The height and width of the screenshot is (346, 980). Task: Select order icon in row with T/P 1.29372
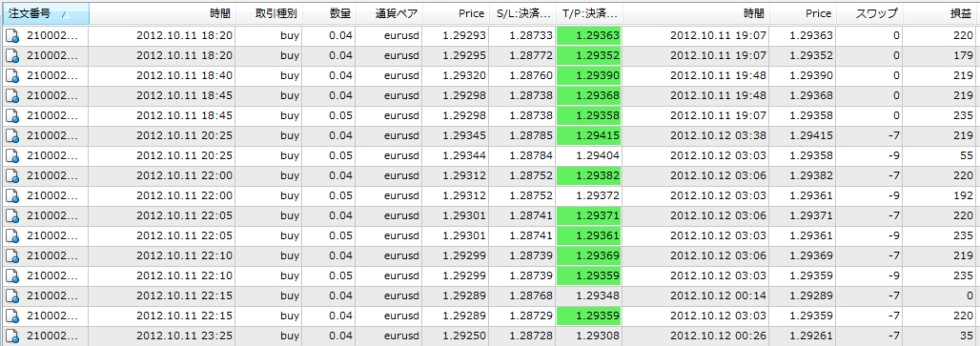(x=12, y=196)
